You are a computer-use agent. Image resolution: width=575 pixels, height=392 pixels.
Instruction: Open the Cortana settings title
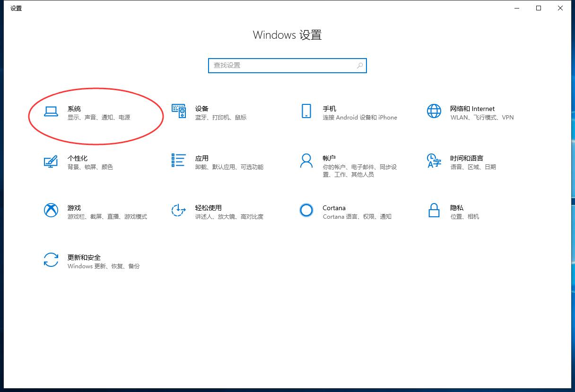pyautogui.click(x=334, y=208)
